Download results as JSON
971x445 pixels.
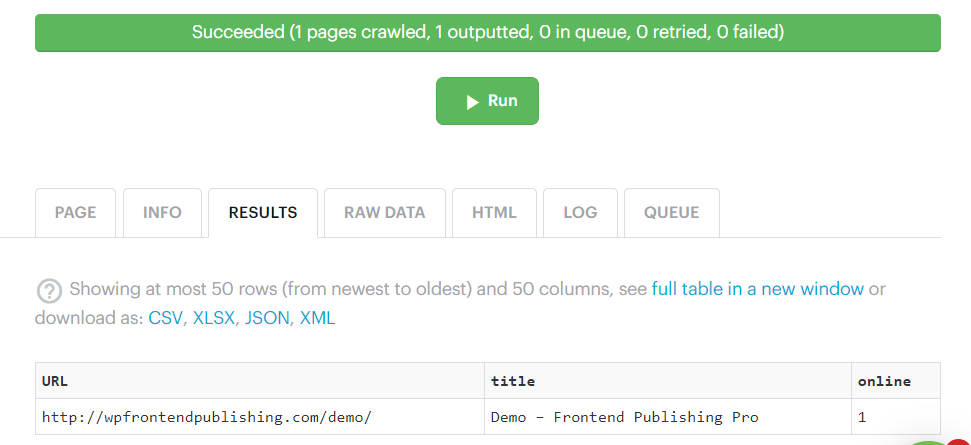[267, 319]
